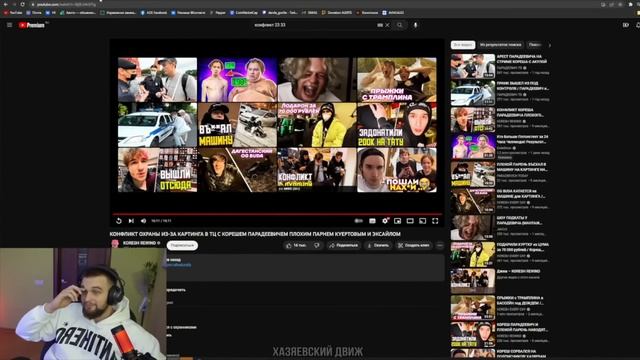The width and height of the screenshot is (640, 360).
Task: Toggle subtitles in video player
Action: [x=372, y=221]
